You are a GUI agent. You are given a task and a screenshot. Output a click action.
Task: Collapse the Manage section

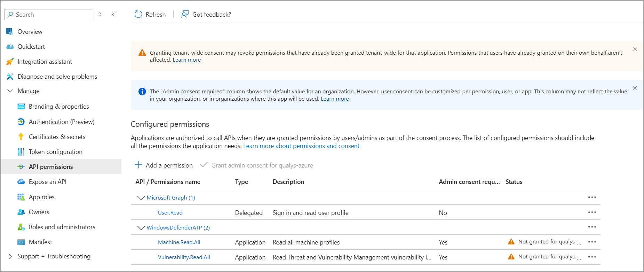click(x=10, y=91)
